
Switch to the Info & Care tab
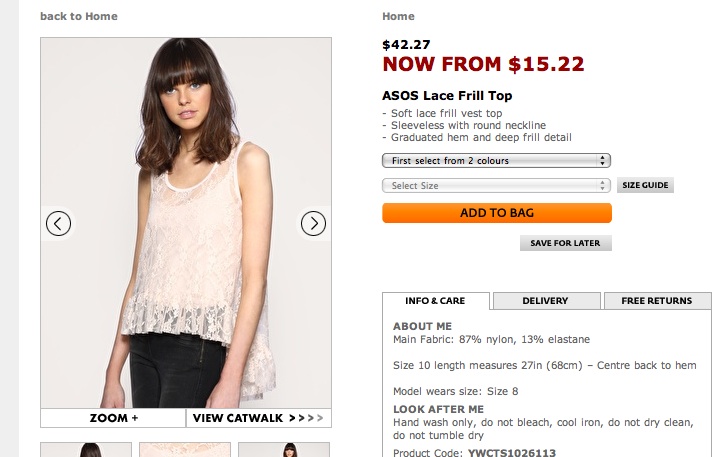pos(435,301)
